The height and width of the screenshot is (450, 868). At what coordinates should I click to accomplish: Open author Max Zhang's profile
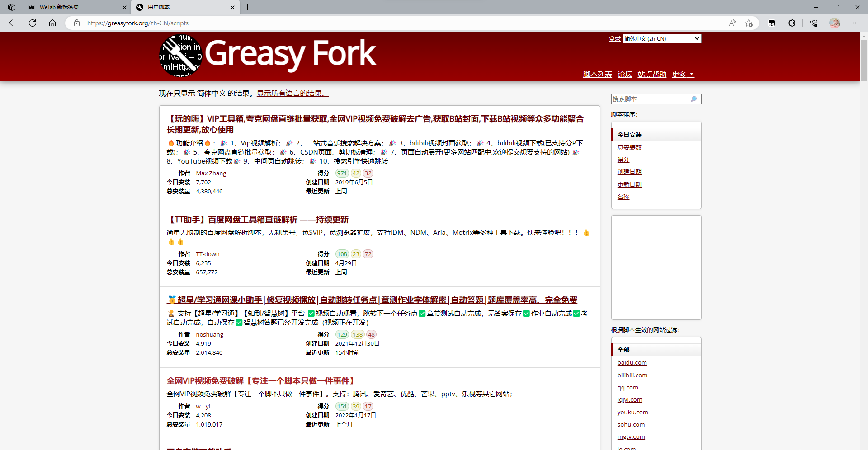[211, 173]
